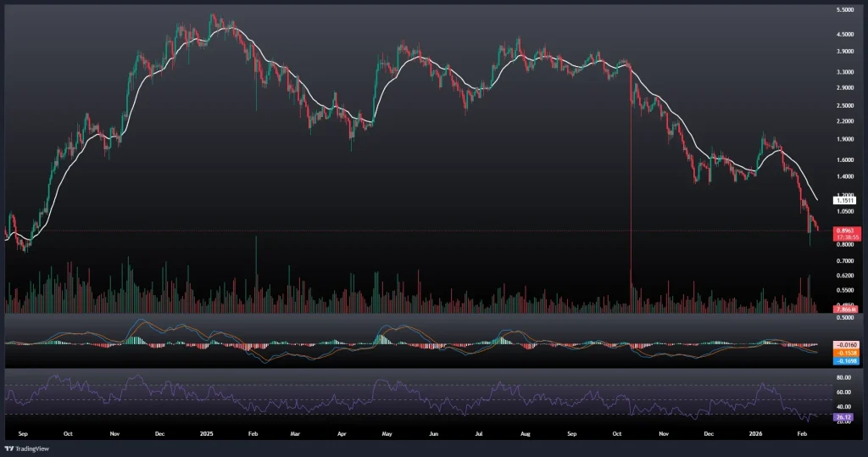
Task: Click the 60.00 level on RSI scale
Action: [844, 392]
